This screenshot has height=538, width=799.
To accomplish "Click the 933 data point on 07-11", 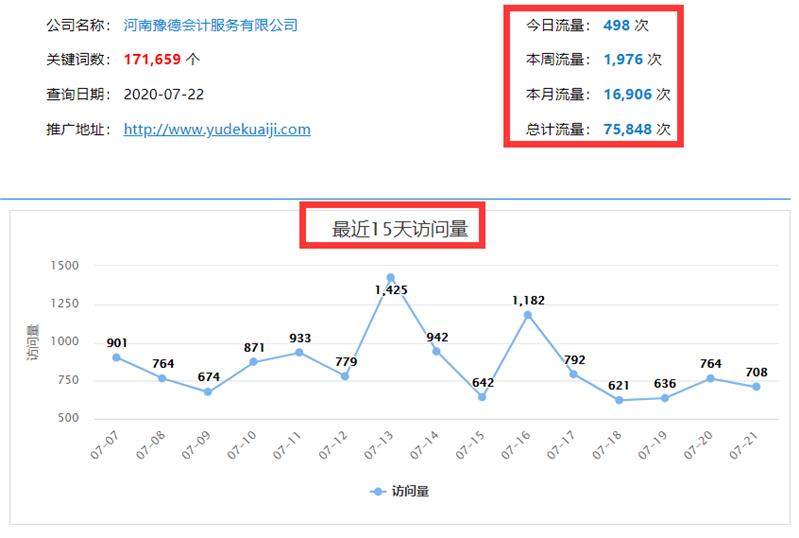I will pyautogui.click(x=299, y=352).
